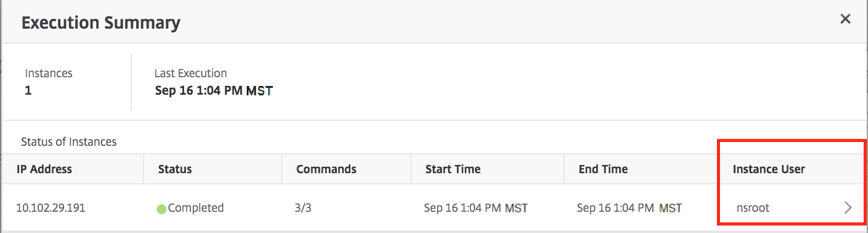
Task: Select the 3/3 commands cell
Action: (304, 208)
